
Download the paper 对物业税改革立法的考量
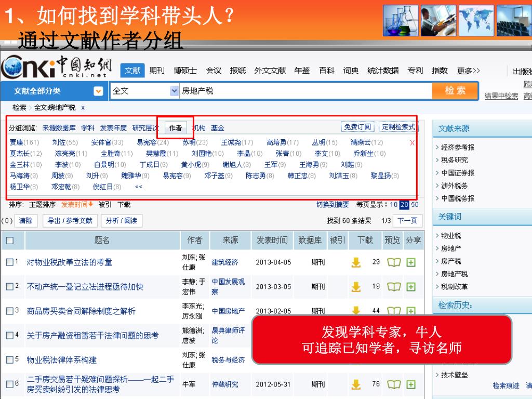(356, 262)
